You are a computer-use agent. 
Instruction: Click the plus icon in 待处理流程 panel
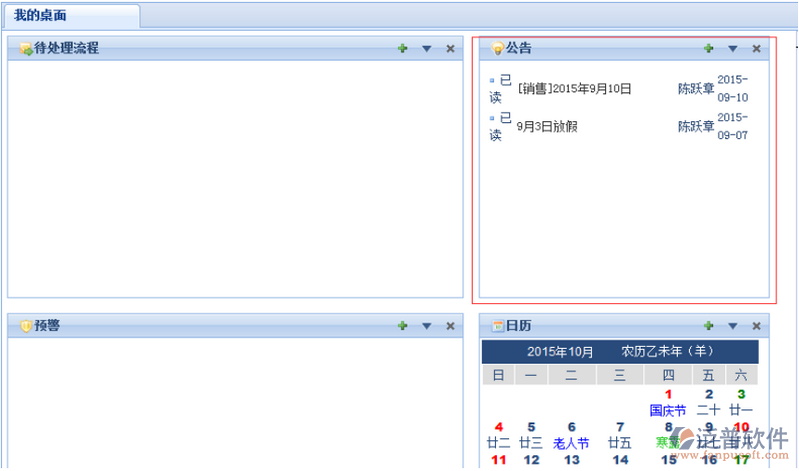(x=402, y=48)
